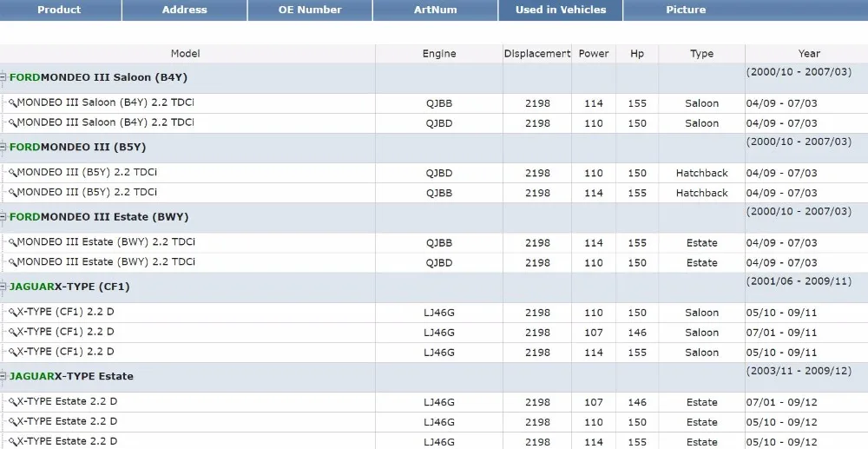Screen dimensions: 868x449
Task: Switch to the Picture tab
Action: click(686, 10)
